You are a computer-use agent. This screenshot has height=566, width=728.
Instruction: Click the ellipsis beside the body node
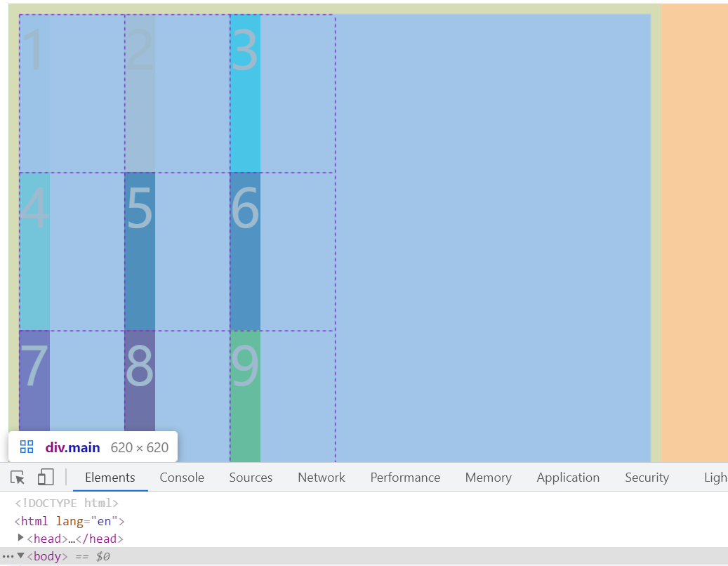point(8,556)
